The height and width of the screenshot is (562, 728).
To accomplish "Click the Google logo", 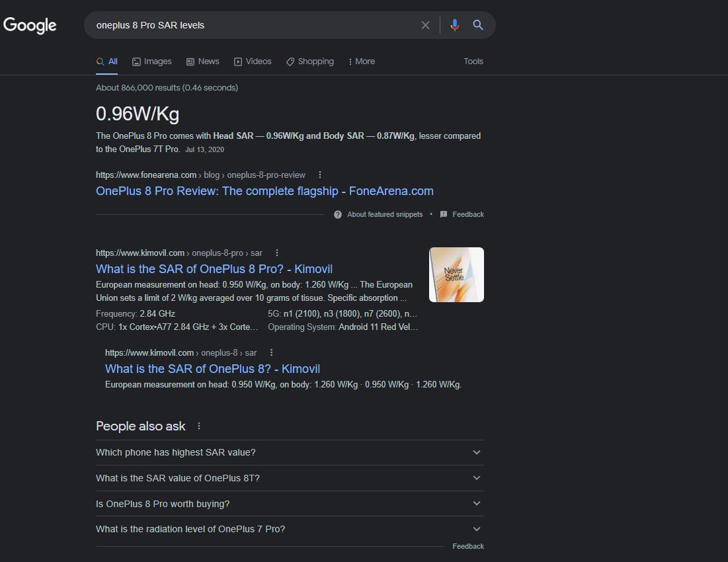I will pos(30,25).
